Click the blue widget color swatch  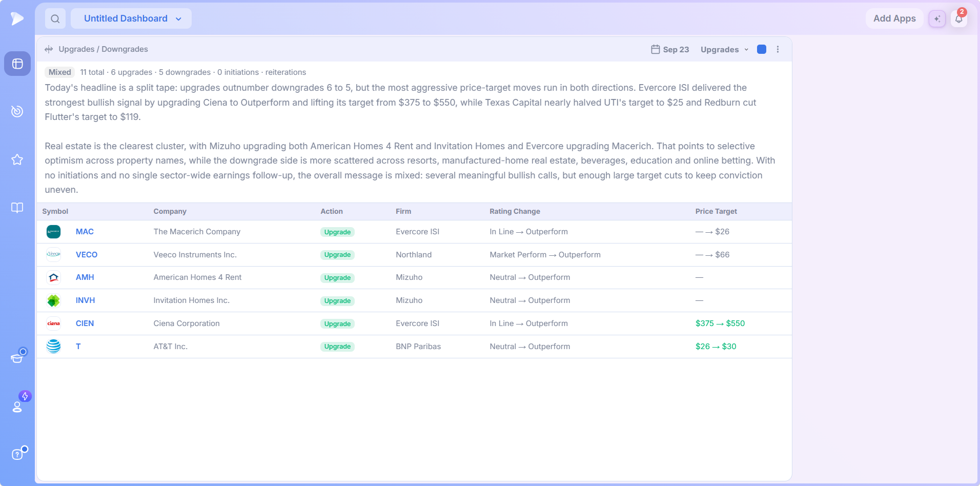[762, 49]
